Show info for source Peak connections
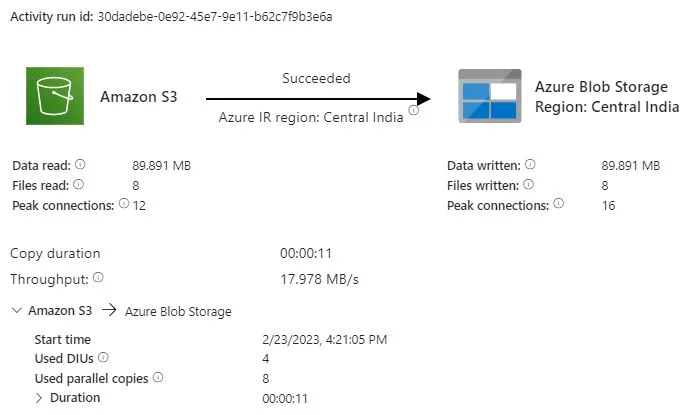Viewport: 686px width, 415px height. [124, 203]
